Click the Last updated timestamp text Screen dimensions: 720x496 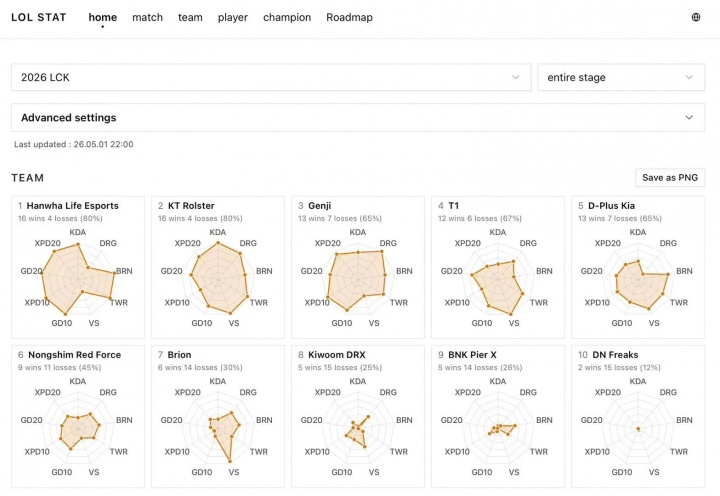pos(73,144)
